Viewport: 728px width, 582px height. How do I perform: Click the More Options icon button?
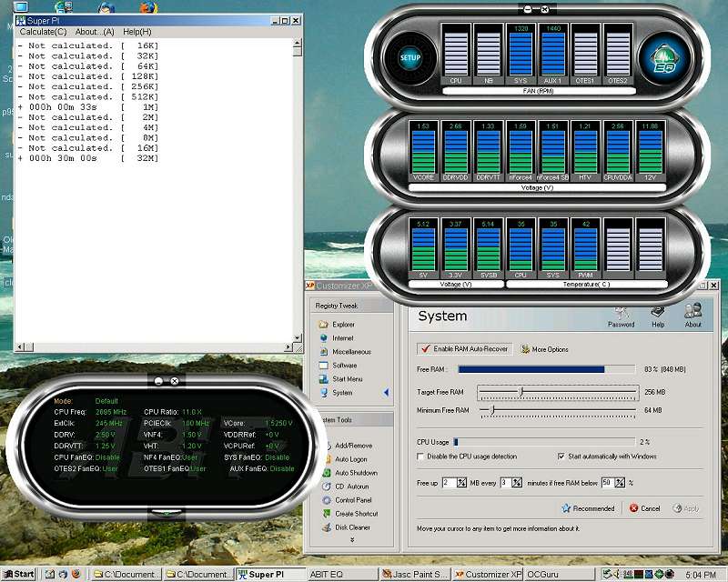pos(544,349)
